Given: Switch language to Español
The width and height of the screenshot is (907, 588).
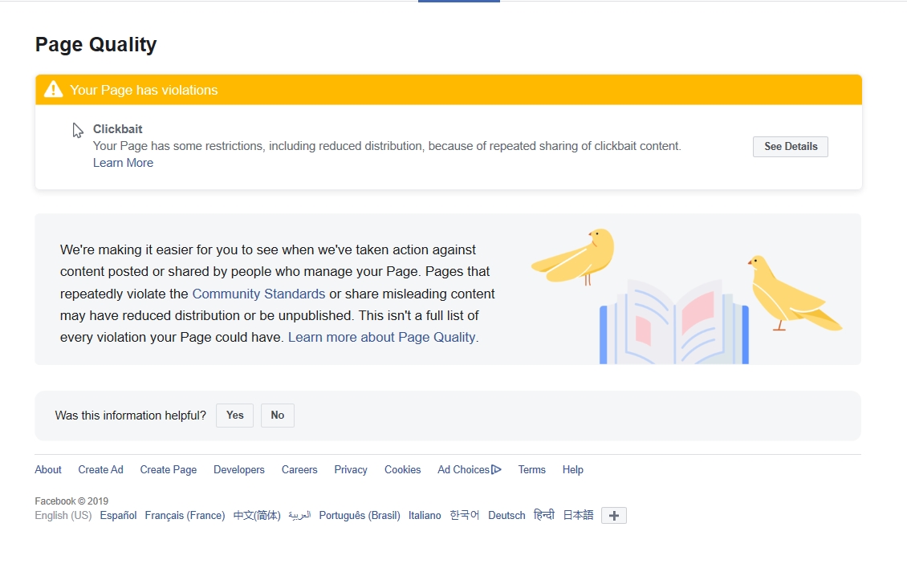Looking at the screenshot, I should pos(118,515).
